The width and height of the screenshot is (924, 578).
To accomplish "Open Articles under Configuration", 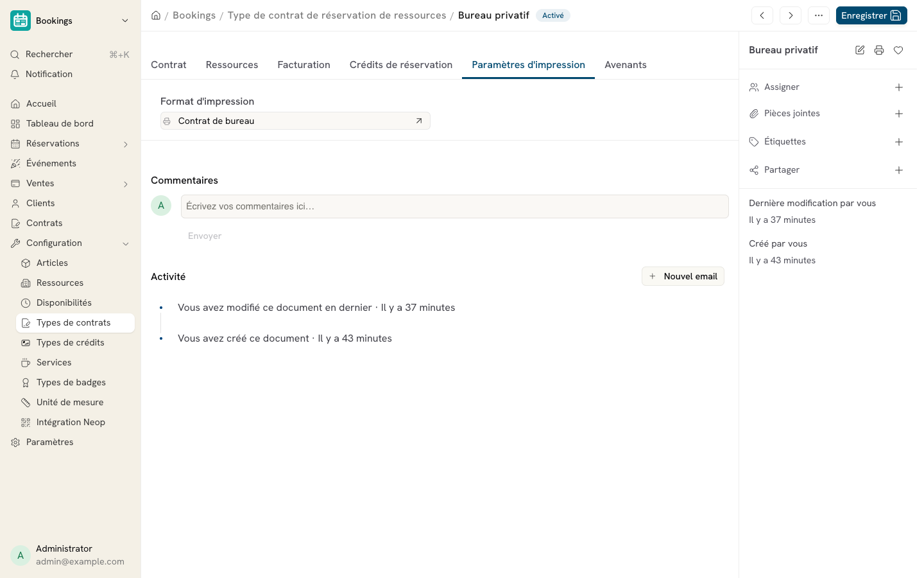I will 75,263.
